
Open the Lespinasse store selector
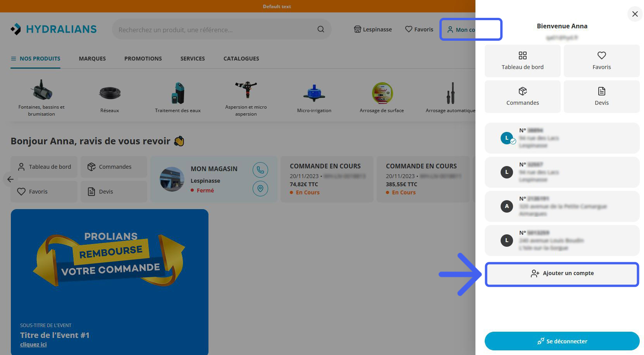[x=373, y=29]
